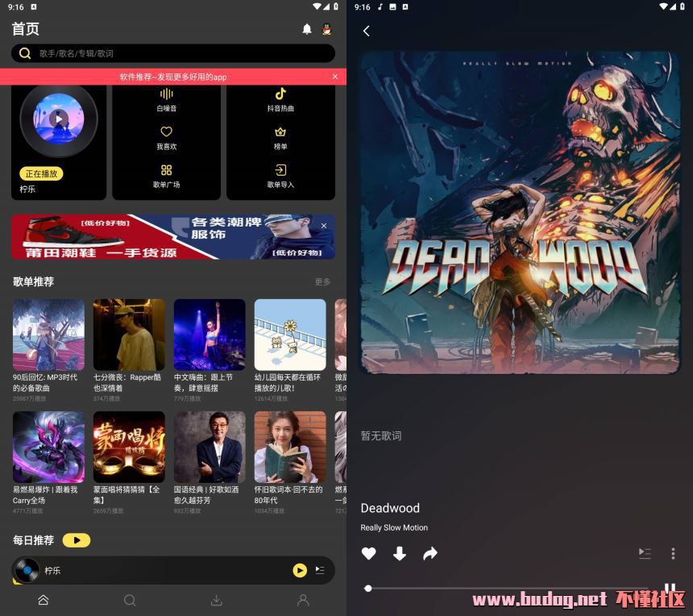Screen dimensions: 693x616
Task: Click the battery icon on right screen
Action: 682,6
